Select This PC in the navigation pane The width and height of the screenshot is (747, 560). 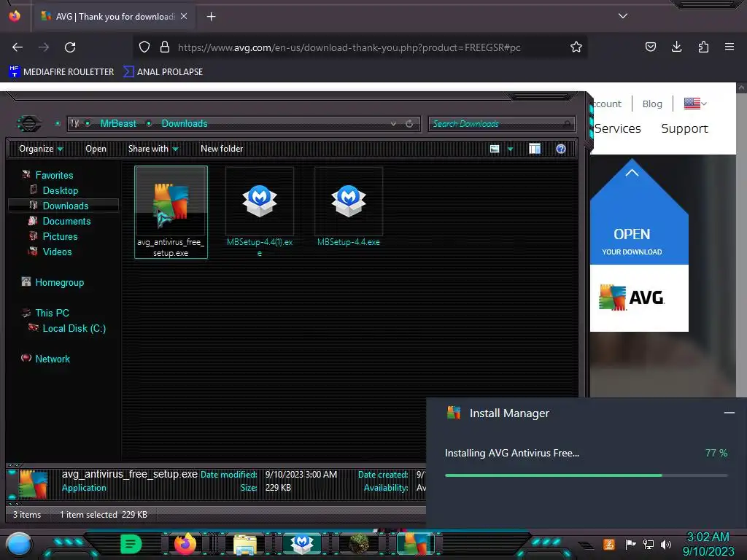[x=52, y=313]
